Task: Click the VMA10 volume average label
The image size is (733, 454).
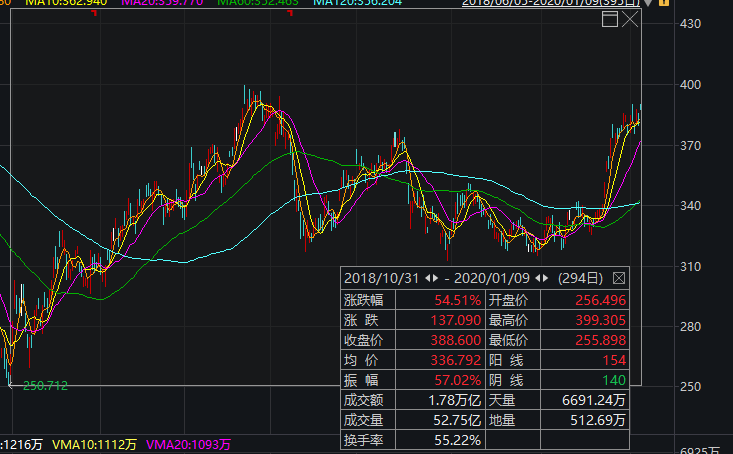Action: (94, 444)
